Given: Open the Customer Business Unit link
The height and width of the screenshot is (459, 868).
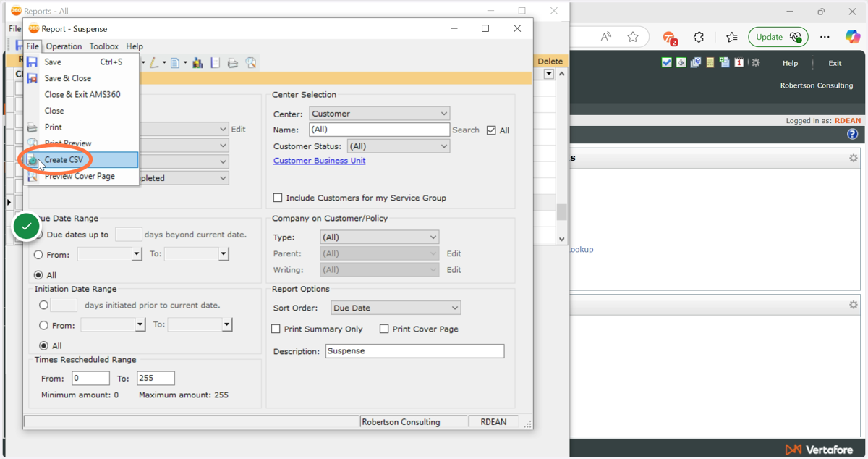Looking at the screenshot, I should click(x=319, y=161).
